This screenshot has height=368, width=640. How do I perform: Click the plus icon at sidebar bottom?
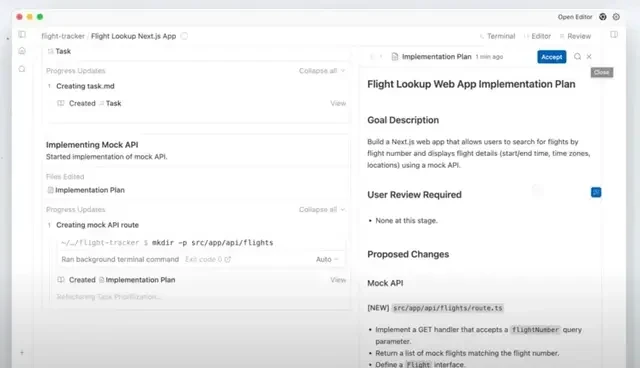point(22,352)
